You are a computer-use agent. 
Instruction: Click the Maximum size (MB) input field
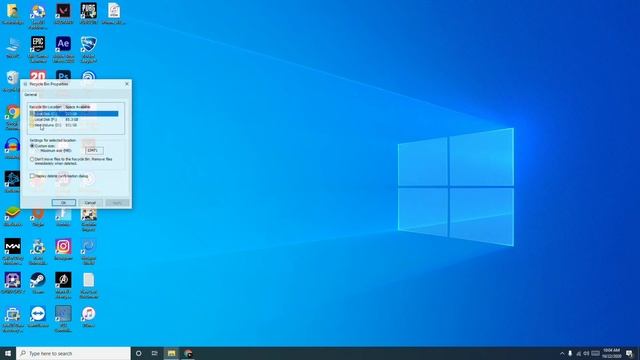click(x=94, y=151)
